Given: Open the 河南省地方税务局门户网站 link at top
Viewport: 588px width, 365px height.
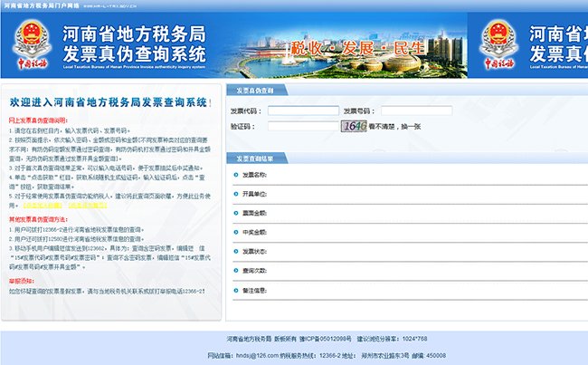Looking at the screenshot, I should [x=42, y=5].
